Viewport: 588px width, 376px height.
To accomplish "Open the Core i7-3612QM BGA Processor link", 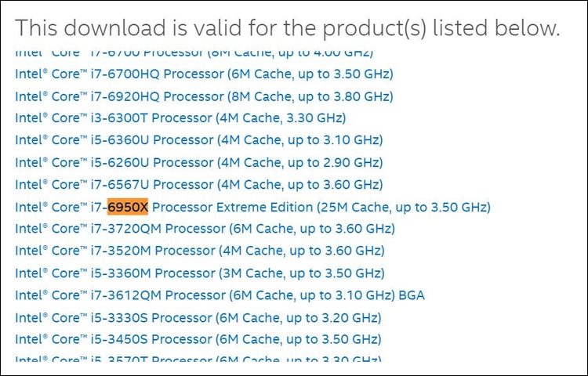I will point(220,295).
